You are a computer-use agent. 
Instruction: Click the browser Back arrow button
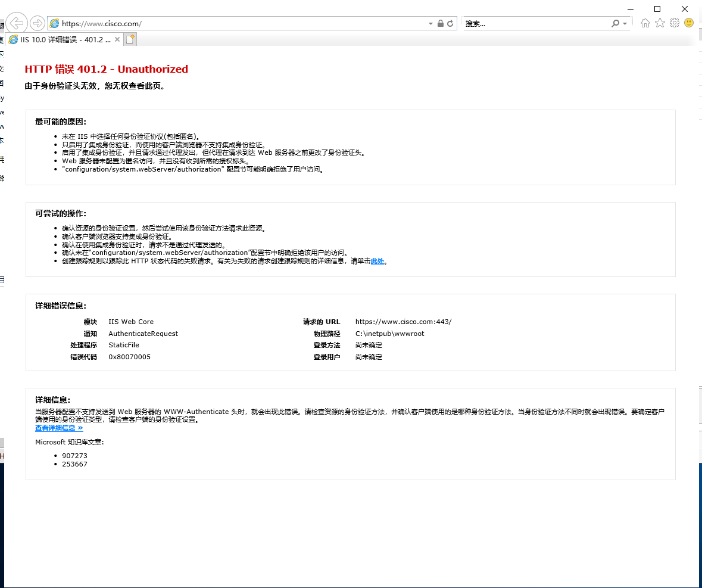[17, 23]
